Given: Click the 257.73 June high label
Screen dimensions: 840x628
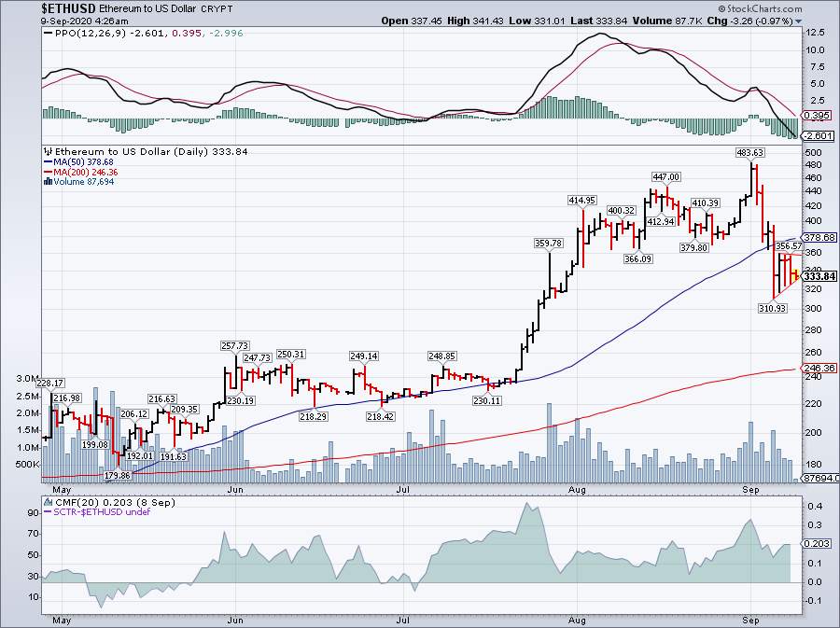Looking at the screenshot, I should click(x=235, y=346).
